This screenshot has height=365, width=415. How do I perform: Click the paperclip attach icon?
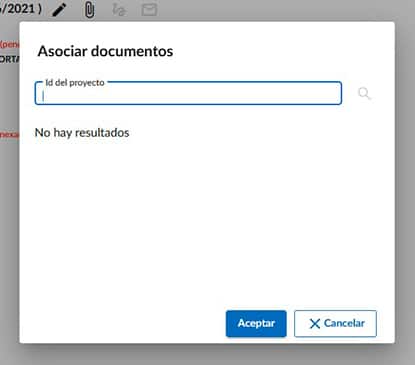point(89,10)
